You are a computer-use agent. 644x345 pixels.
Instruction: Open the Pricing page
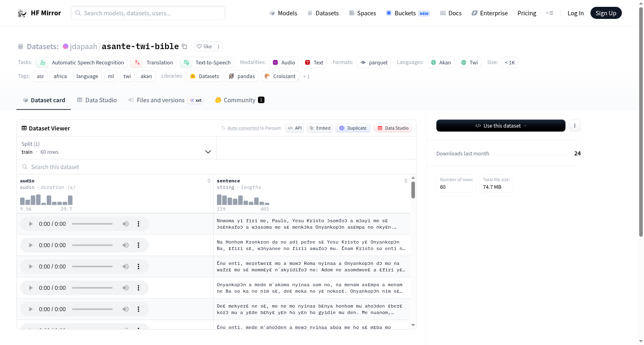coord(527,13)
